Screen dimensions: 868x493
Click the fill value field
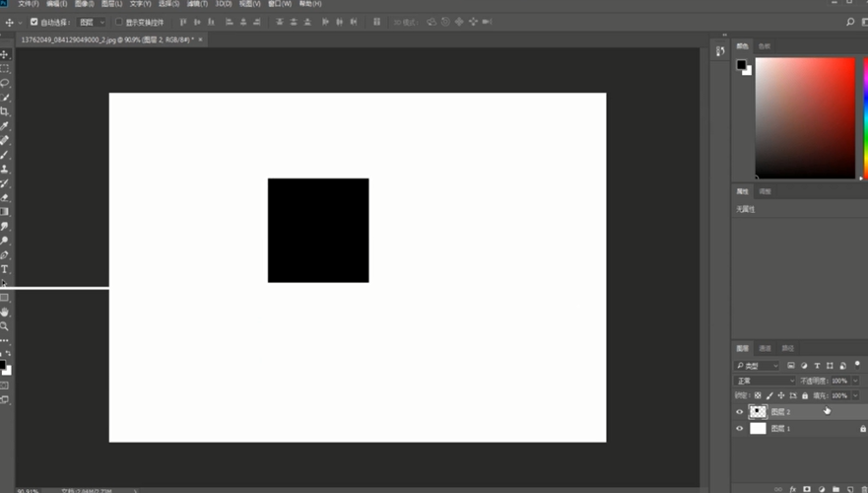(x=839, y=395)
